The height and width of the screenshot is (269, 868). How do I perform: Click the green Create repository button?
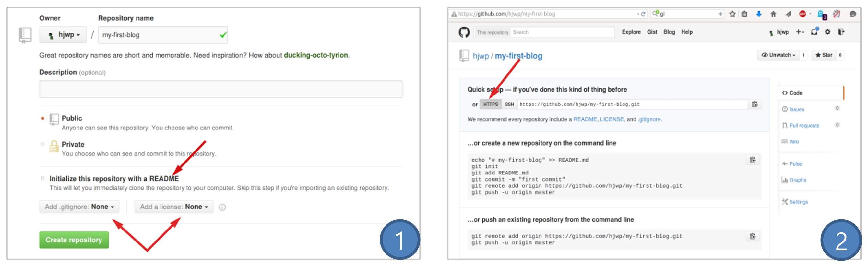74,240
